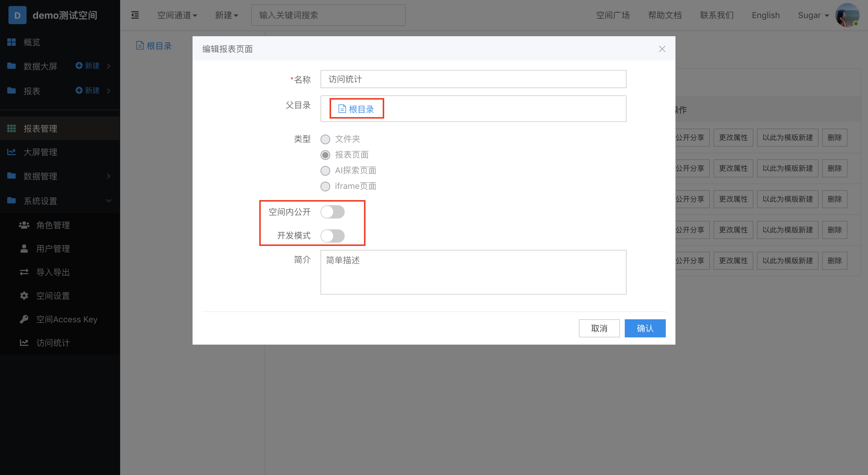
Task: Click into the 简介 description textarea
Action: (x=473, y=272)
